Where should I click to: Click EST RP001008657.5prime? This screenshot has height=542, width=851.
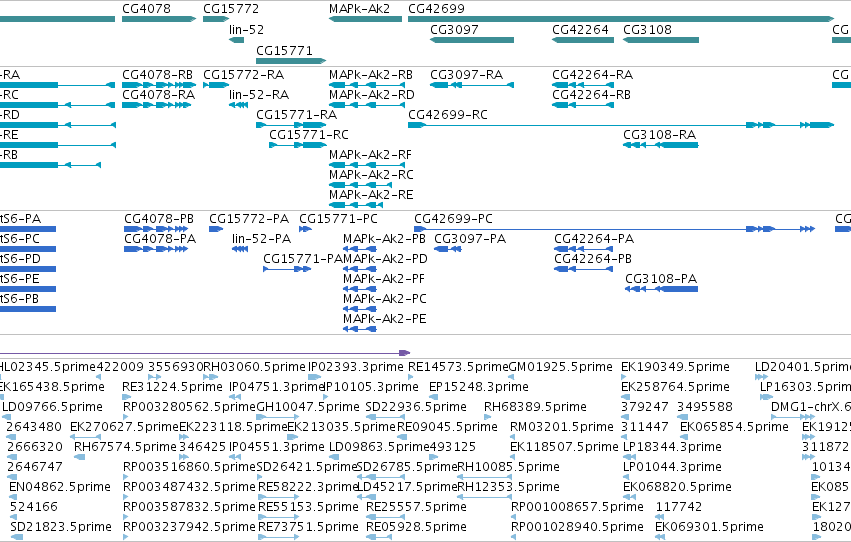tap(577, 507)
